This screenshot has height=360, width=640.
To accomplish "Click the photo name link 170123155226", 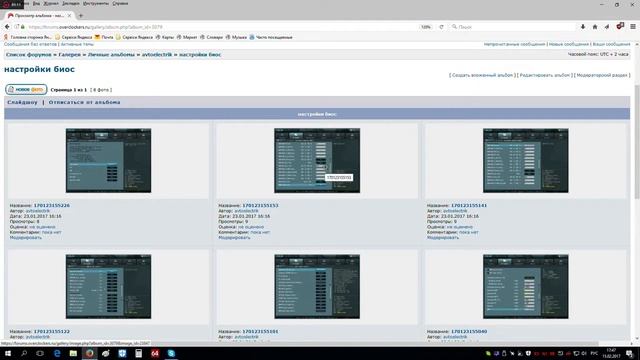I will (x=51, y=206).
